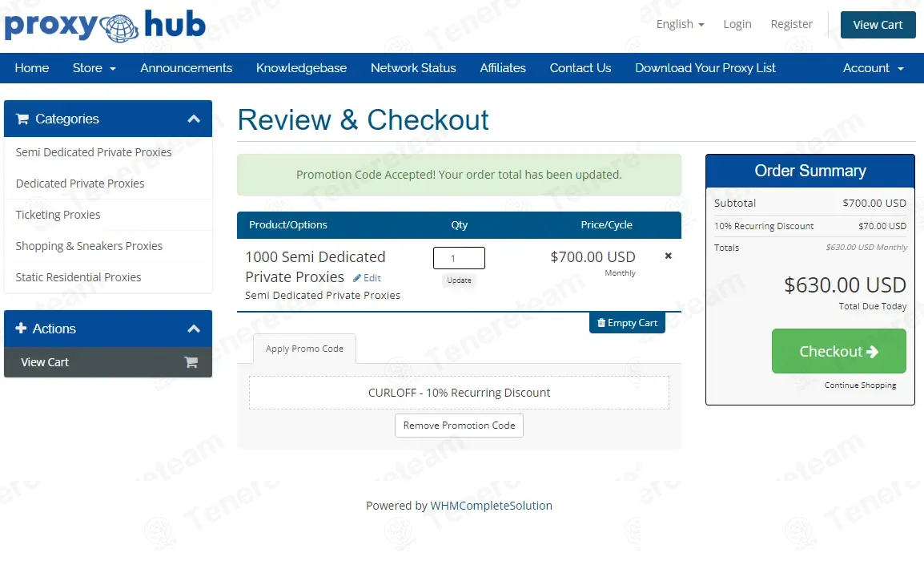
Task: Click the Continue Shopping link
Action: click(x=860, y=385)
